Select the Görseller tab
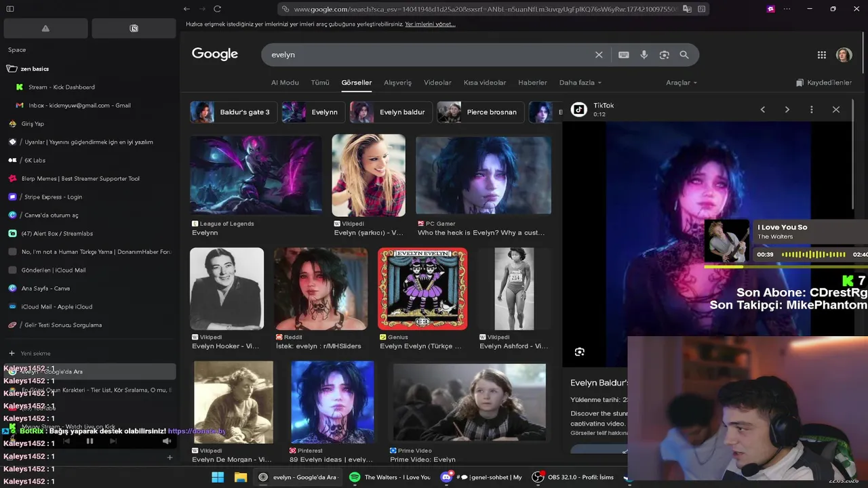 357,83
